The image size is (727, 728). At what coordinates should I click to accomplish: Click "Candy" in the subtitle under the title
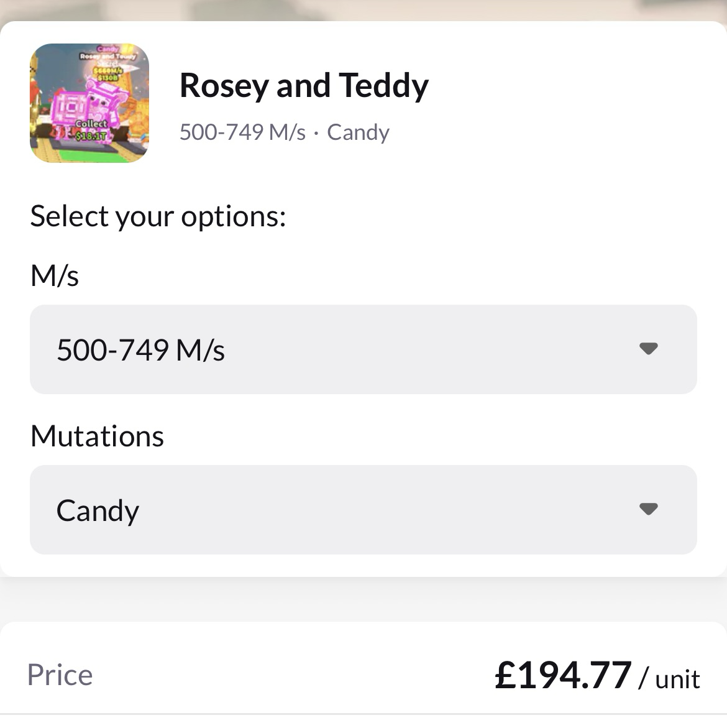click(358, 132)
